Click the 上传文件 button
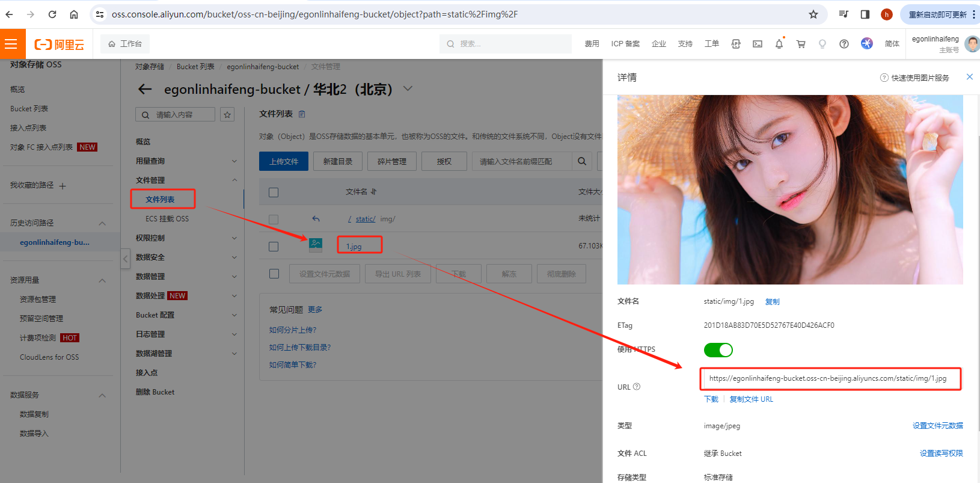 (x=284, y=161)
